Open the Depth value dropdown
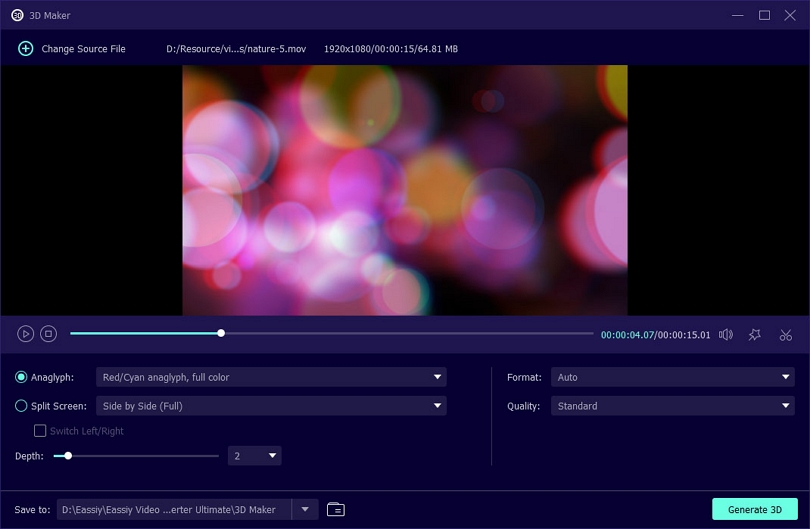Screen dimensions: 810x529 [x=255, y=456]
